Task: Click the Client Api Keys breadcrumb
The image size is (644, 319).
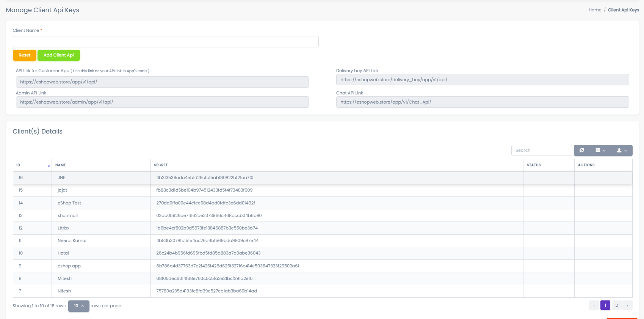Action: pos(624,10)
